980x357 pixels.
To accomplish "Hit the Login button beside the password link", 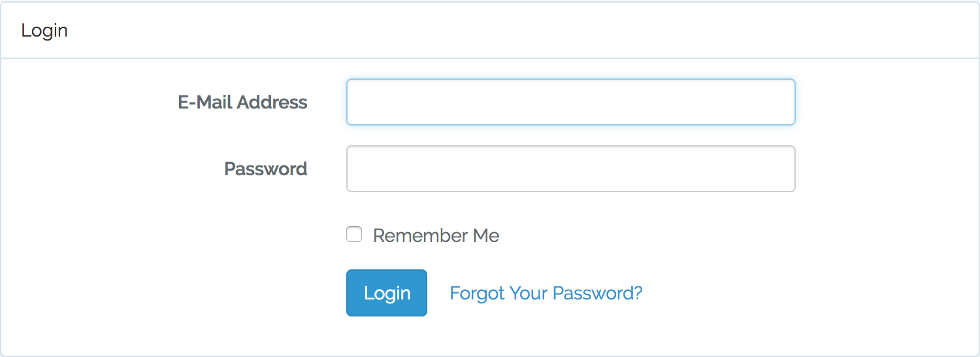I will [x=387, y=293].
